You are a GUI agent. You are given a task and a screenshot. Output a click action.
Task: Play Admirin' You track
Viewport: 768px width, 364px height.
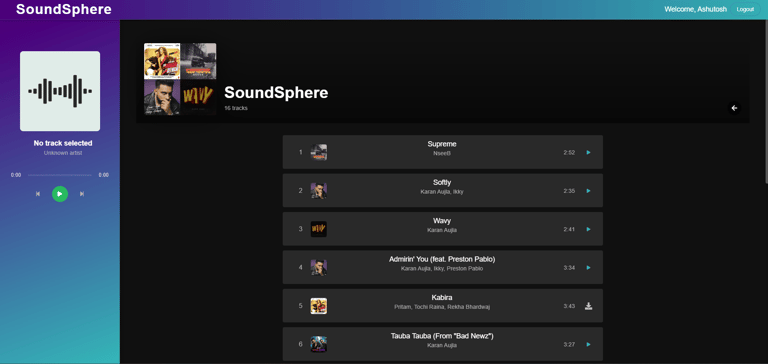coord(588,267)
